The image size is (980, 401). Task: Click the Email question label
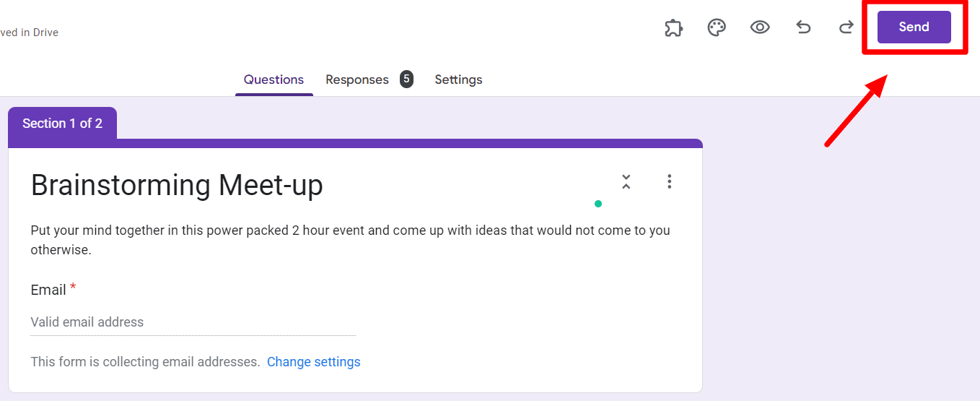coord(48,290)
